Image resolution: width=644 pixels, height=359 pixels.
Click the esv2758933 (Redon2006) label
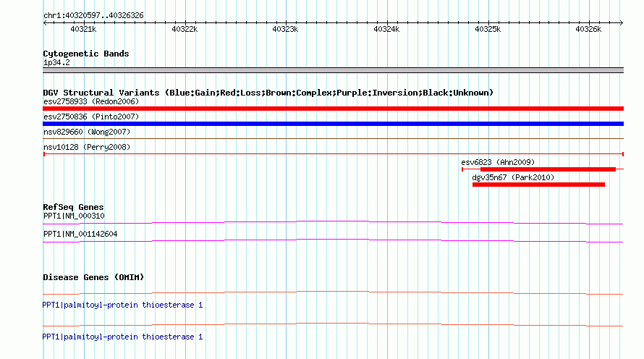[91, 101]
